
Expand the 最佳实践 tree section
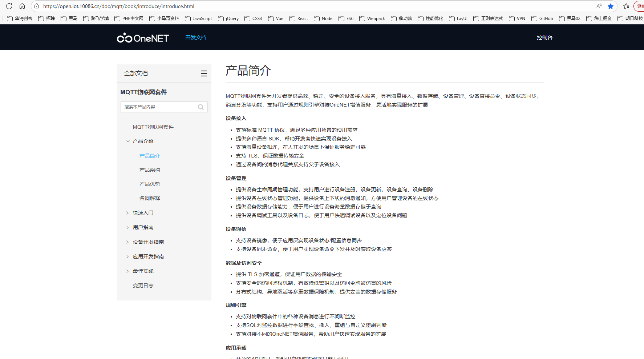tap(127, 271)
